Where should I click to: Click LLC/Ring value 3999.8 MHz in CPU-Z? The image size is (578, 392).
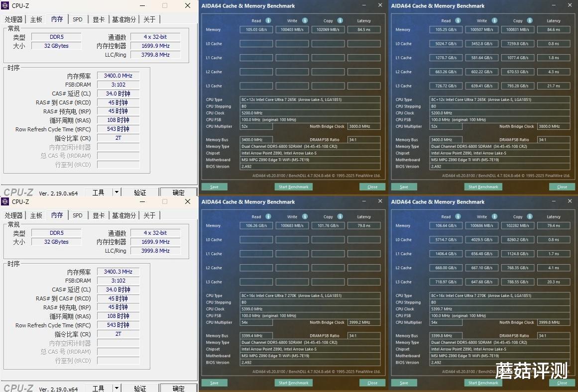point(155,251)
